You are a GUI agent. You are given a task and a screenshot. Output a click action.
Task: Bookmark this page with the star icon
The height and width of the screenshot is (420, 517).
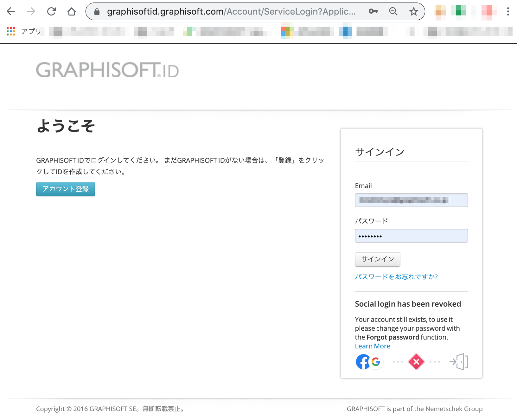(413, 12)
